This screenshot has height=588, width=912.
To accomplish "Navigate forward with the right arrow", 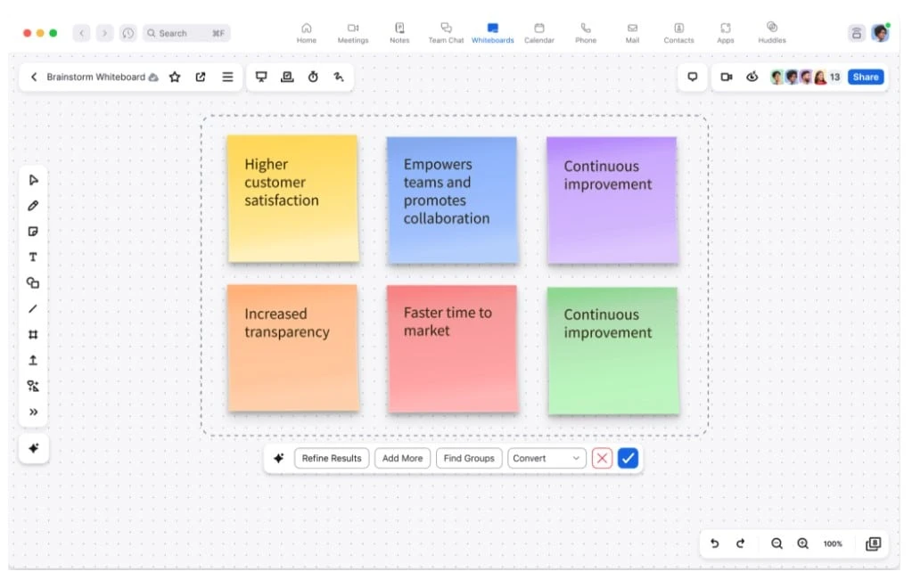I will tap(104, 33).
